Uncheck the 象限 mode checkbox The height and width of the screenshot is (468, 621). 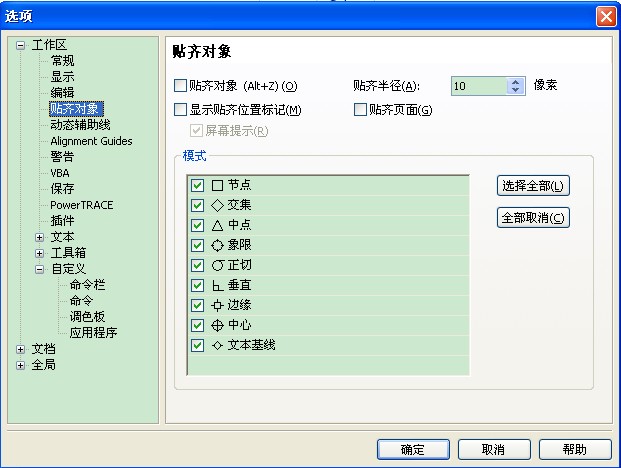(197, 245)
